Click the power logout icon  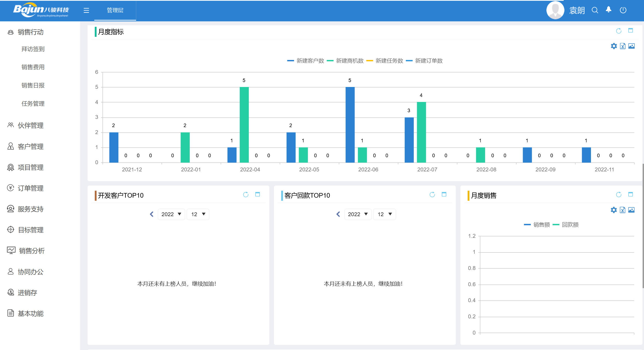point(623,10)
